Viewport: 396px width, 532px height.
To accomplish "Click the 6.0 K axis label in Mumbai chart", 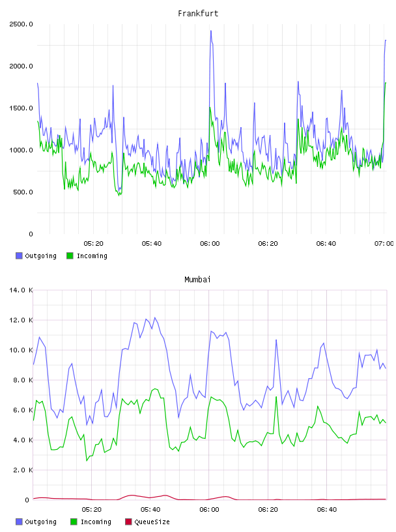I will tap(23, 410).
